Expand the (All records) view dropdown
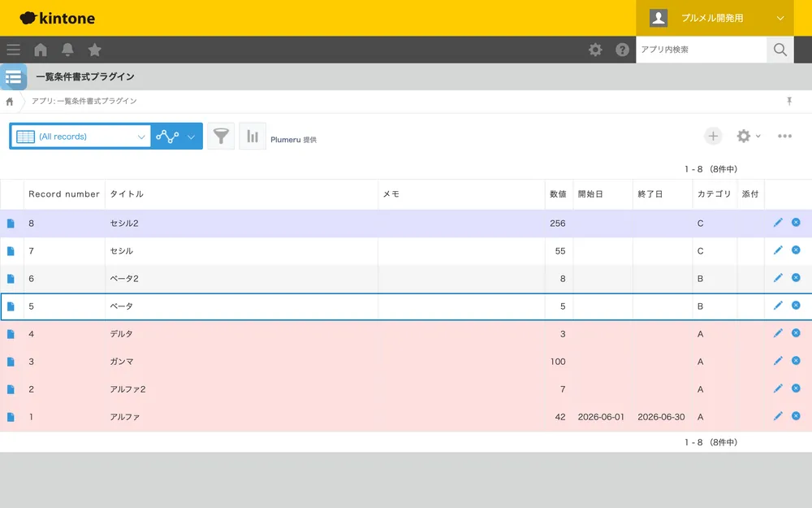This screenshot has height=508, width=812. (80, 137)
